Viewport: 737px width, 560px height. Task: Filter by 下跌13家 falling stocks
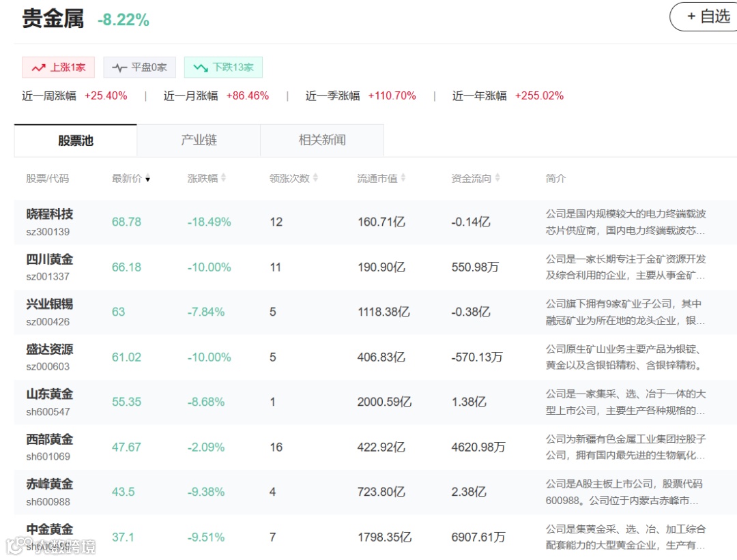point(223,67)
